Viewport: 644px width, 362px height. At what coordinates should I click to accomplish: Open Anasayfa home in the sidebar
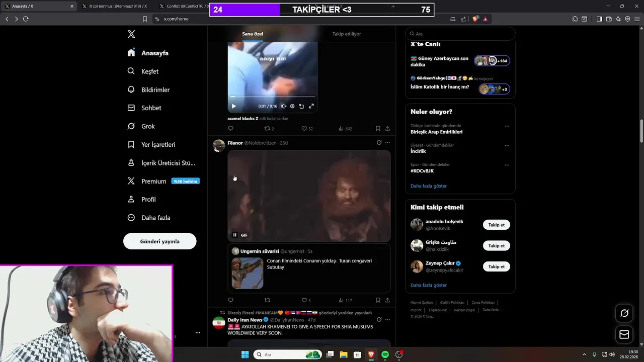[148, 53]
